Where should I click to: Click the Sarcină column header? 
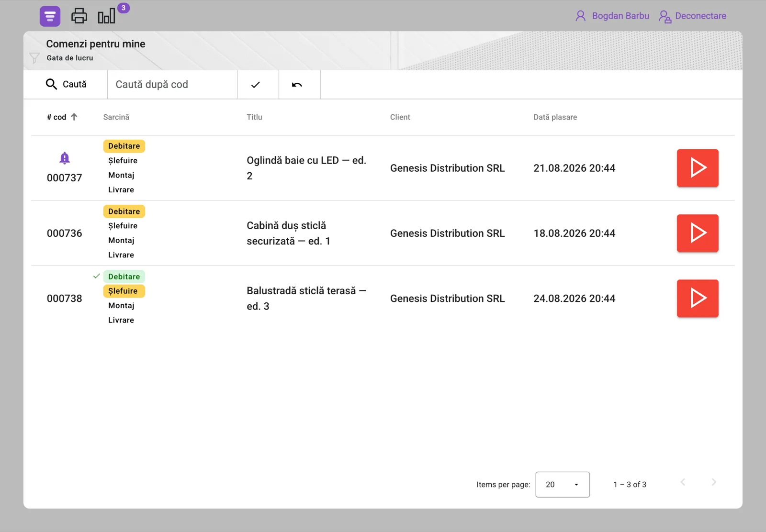[116, 117]
